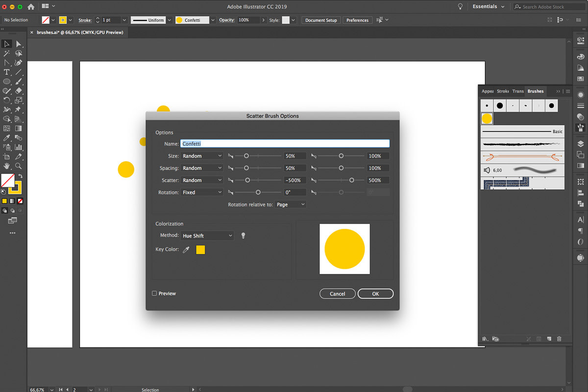Click the Preferences button
This screenshot has width=588, height=392.
(x=357, y=20)
